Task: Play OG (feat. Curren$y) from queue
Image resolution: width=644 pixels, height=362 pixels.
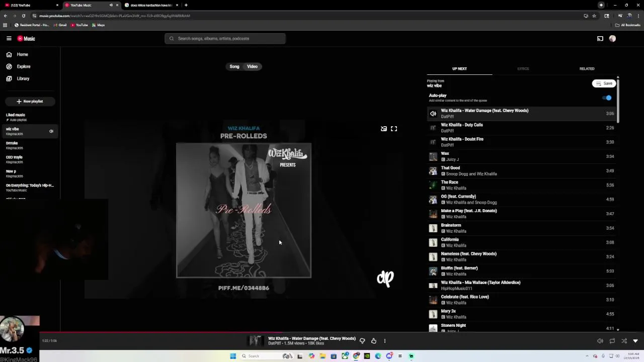Action: (521, 200)
